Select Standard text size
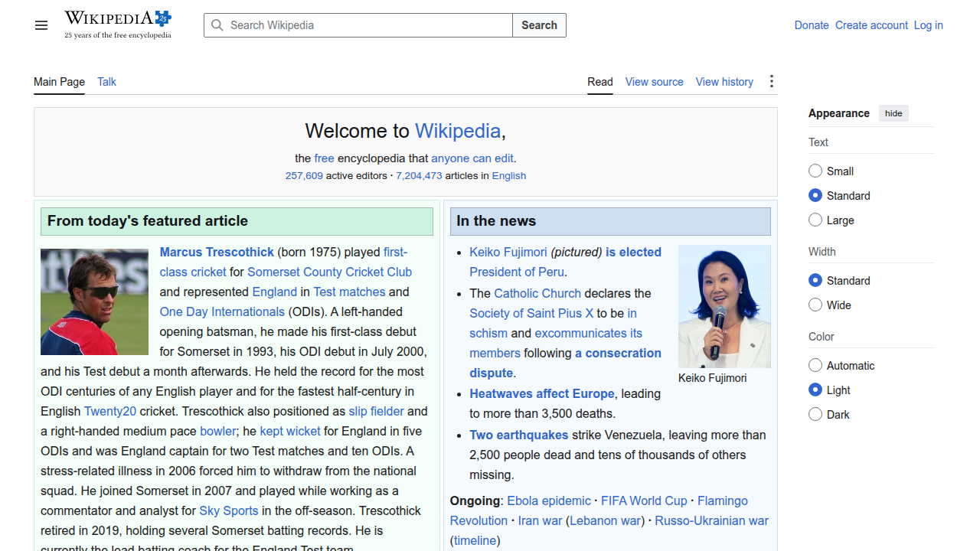The width and height of the screenshot is (980, 551). pyautogui.click(x=815, y=196)
